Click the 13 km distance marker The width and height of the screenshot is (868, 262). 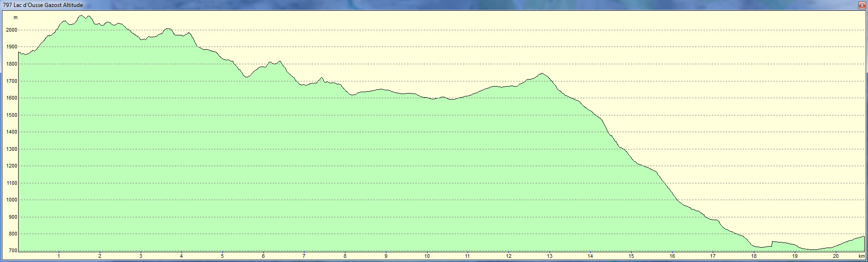[550, 256]
